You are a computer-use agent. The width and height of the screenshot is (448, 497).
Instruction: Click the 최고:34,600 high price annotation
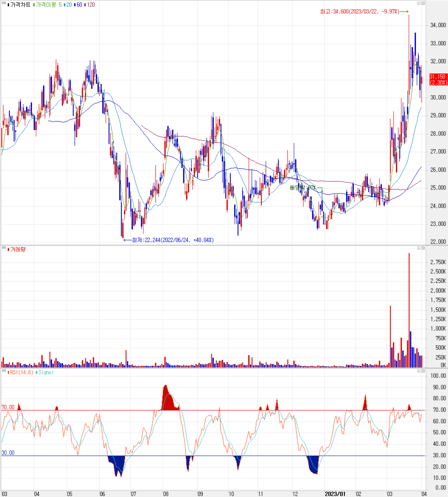click(x=364, y=12)
